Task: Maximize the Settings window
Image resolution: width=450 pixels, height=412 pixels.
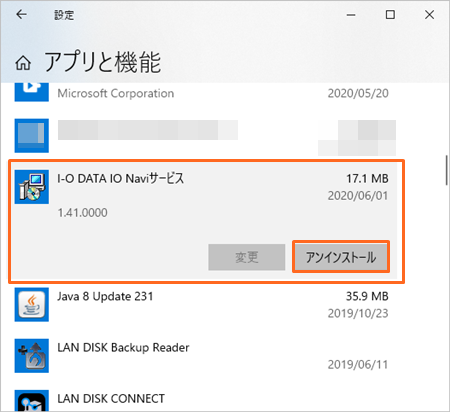Action: point(390,15)
